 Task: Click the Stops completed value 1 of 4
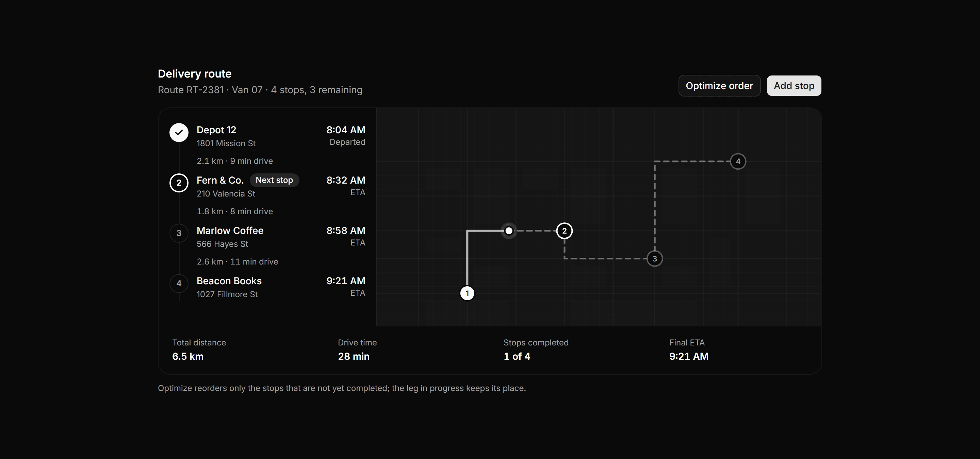[x=517, y=356]
